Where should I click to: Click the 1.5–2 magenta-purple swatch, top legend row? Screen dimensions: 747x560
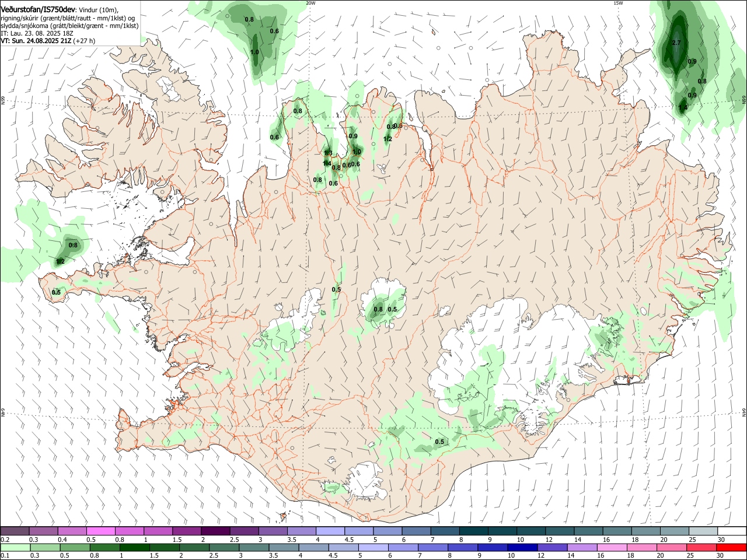(x=187, y=531)
